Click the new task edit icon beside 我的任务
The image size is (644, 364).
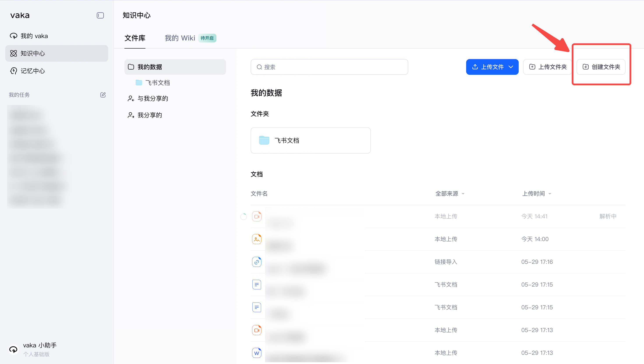click(103, 95)
